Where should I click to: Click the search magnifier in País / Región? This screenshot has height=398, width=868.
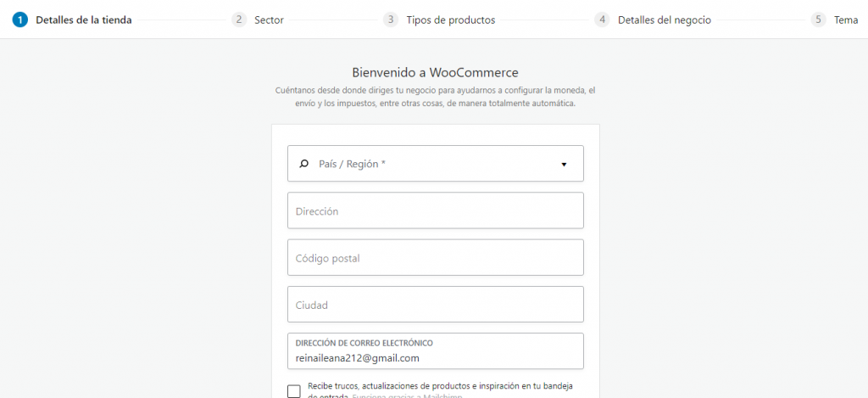304,164
